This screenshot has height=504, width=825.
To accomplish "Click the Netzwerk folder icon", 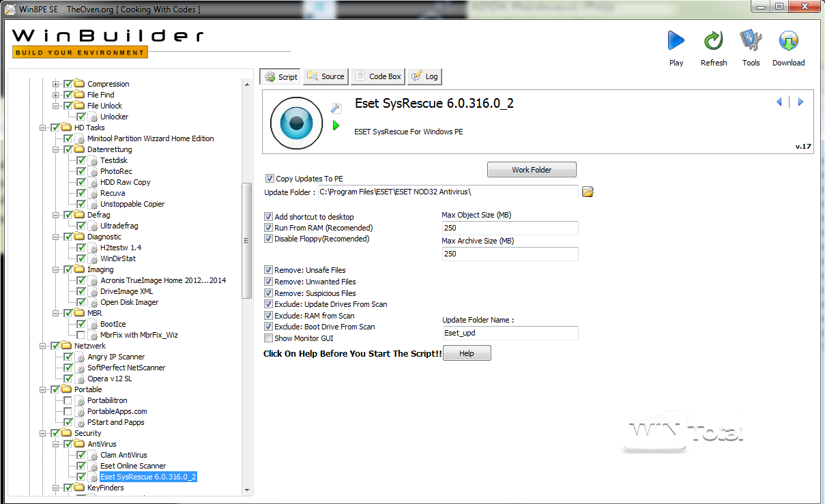I will point(66,346).
